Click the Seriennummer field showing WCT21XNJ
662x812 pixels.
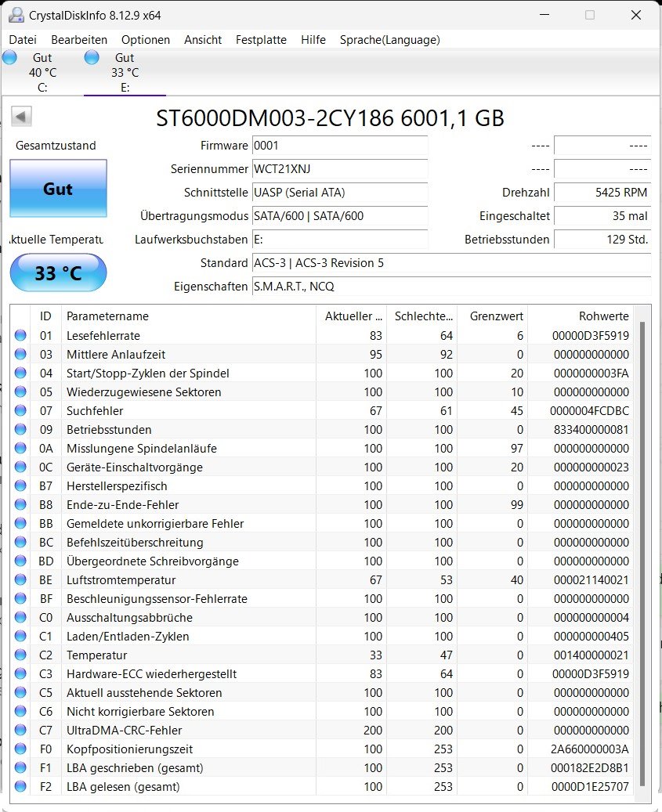click(x=340, y=170)
